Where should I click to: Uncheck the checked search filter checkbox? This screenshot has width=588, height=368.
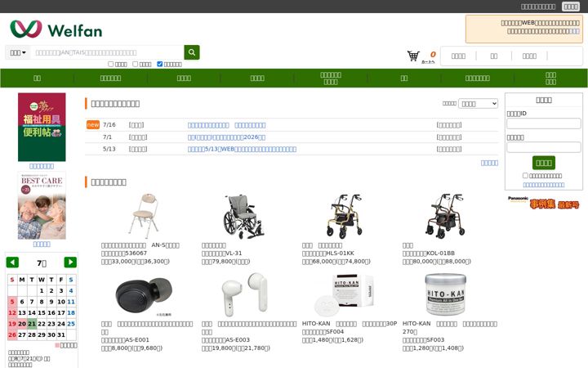160,64
